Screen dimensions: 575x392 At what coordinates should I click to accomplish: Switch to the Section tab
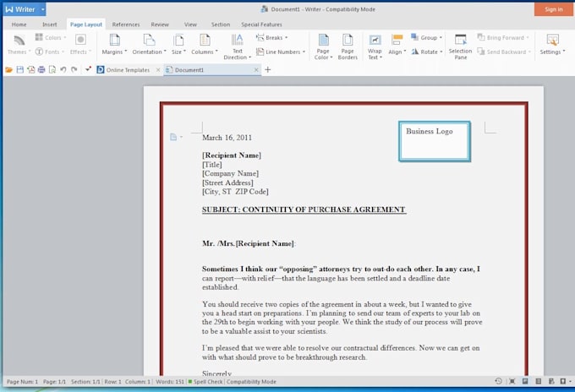click(221, 24)
